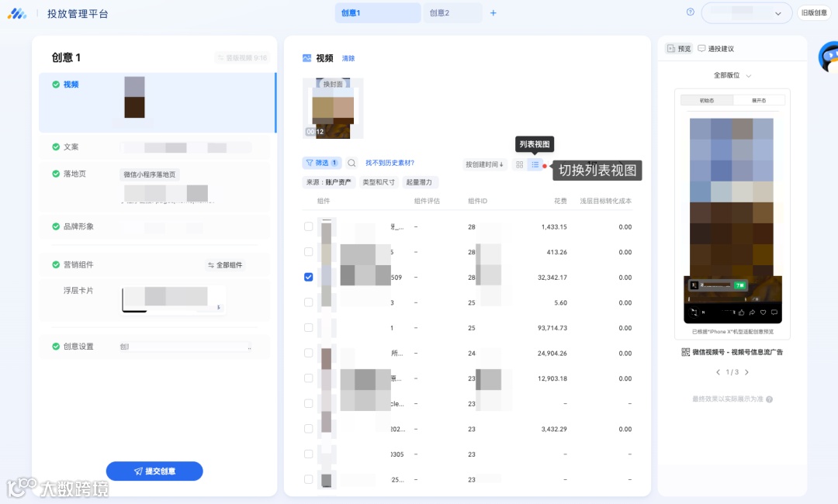Viewport: 838px width, 504px height.
Task: Click the 提交创意 submit button
Action: [x=154, y=471]
